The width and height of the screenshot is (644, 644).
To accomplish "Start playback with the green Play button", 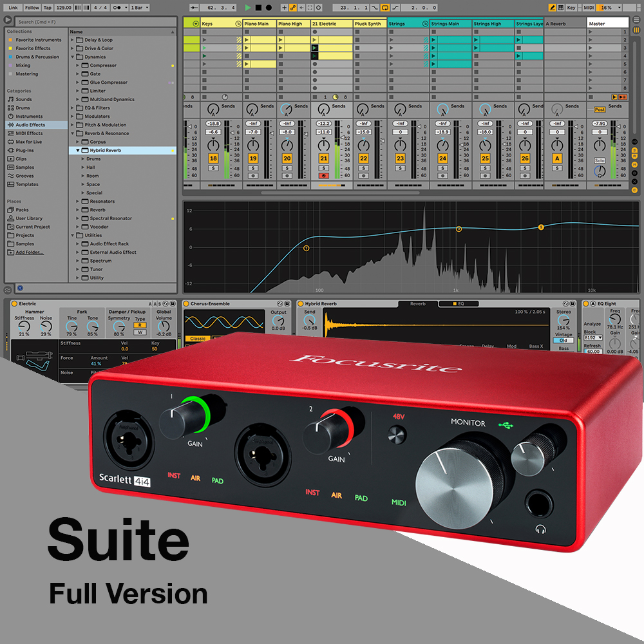I will coord(248,7).
